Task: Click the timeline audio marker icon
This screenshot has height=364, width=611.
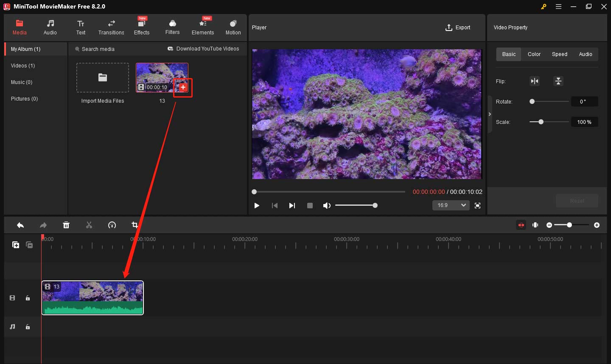Action: (x=535, y=225)
